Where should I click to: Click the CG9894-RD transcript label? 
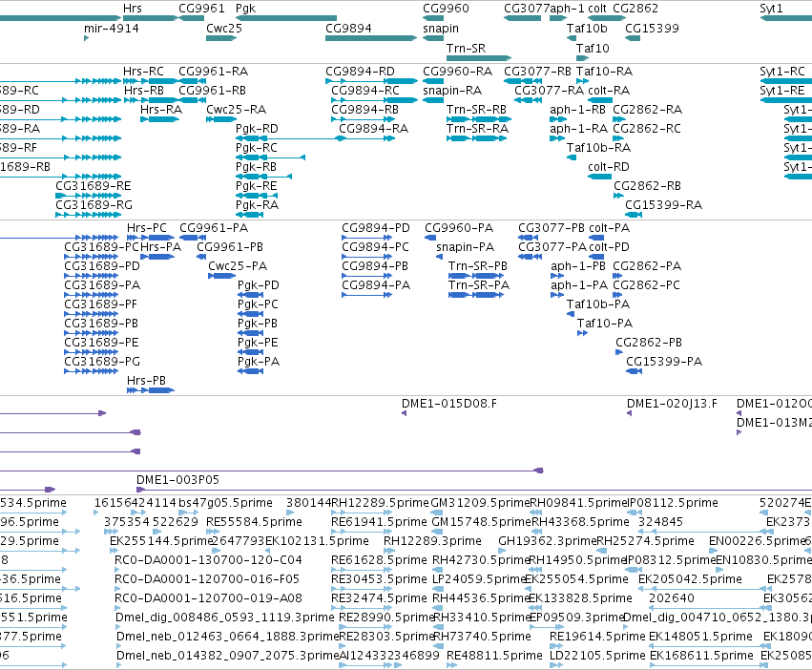pyautogui.click(x=360, y=71)
